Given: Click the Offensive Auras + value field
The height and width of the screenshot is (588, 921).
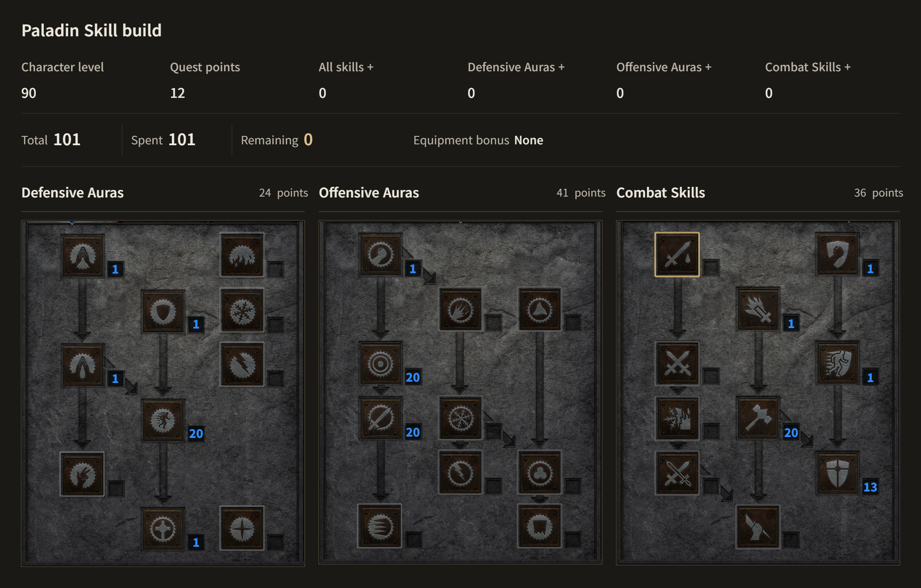Looking at the screenshot, I should (x=620, y=93).
